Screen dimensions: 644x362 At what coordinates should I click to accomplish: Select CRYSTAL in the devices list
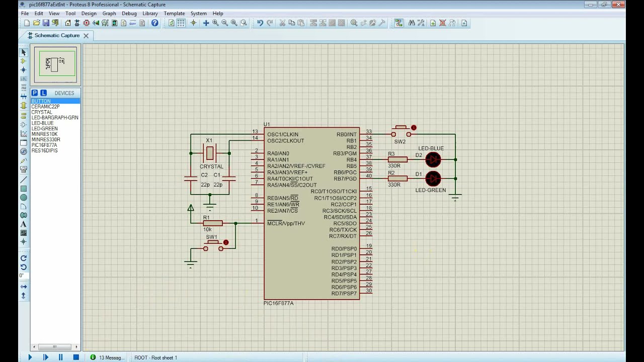[x=55, y=112]
